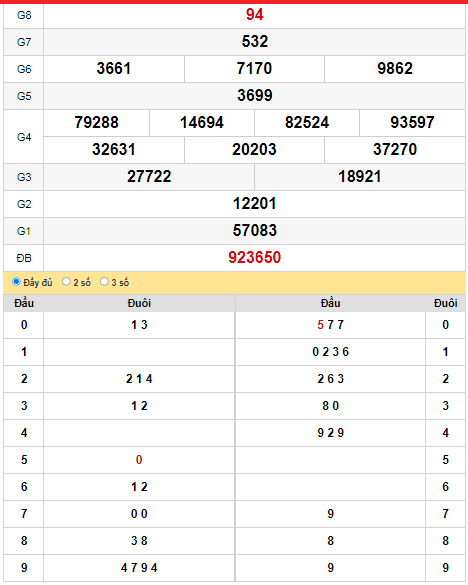The width and height of the screenshot is (468, 585).
Task: Click the G4 number 20203
Action: point(255,150)
